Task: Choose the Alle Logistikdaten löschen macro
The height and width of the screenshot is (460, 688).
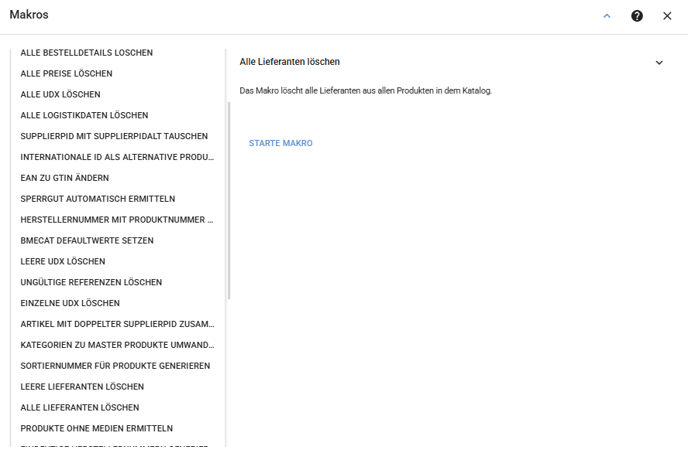Action: (x=84, y=116)
